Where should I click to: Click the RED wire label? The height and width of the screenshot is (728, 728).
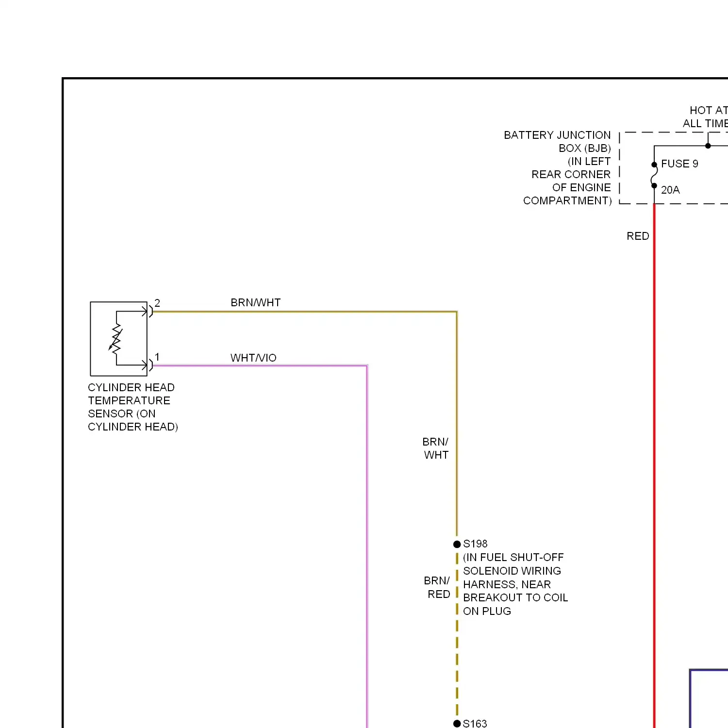pos(638,236)
